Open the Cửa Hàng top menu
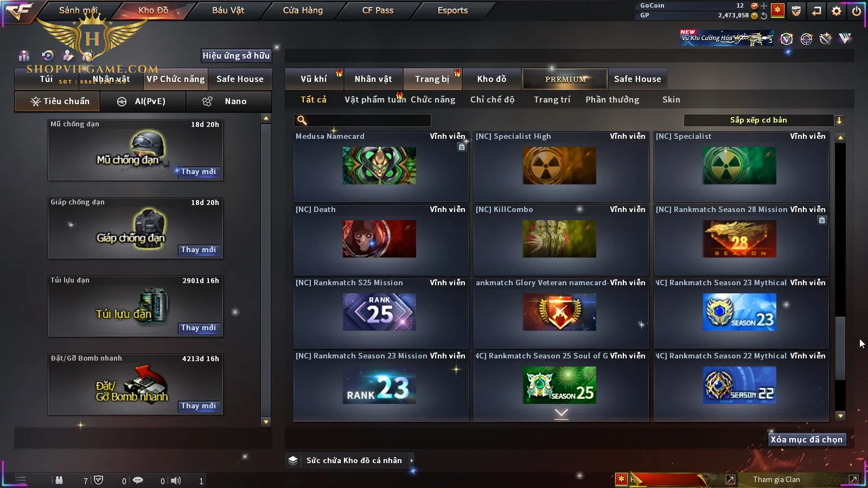868x488 pixels. [x=303, y=10]
